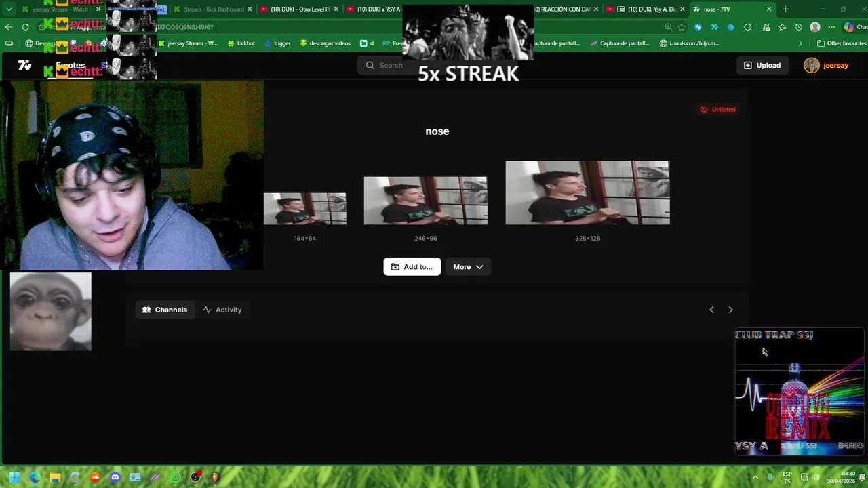This screenshot has width=868, height=488.
Task: Click the zoom magnifier in address bar
Action: pos(669,27)
